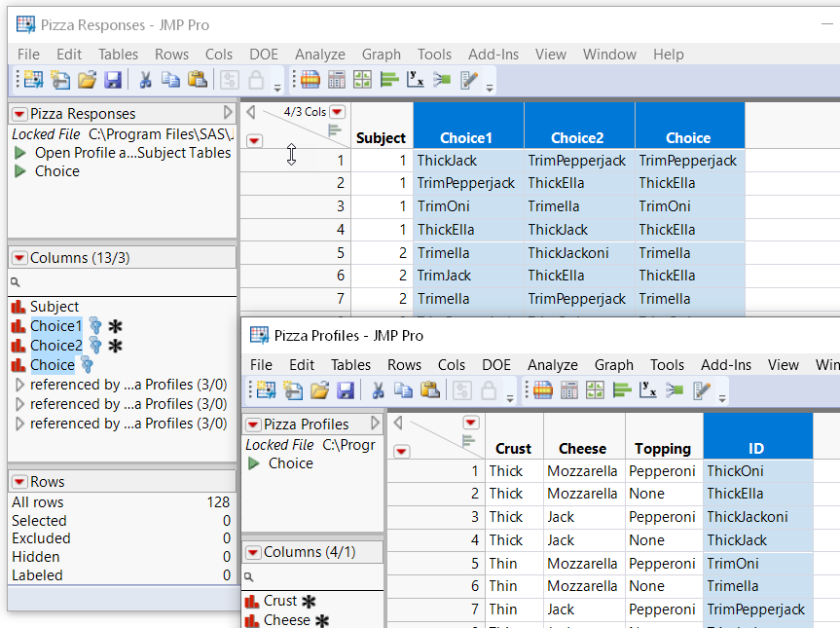Click the Fit Y by X toolbar icon
Screen dimensions: 840x628
pyautogui.click(x=415, y=83)
